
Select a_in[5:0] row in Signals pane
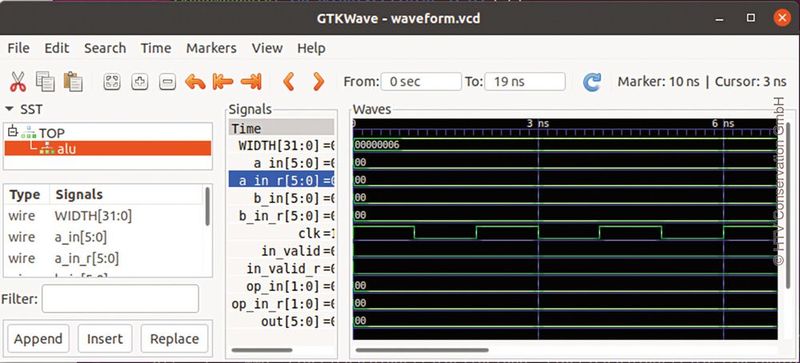282,163
